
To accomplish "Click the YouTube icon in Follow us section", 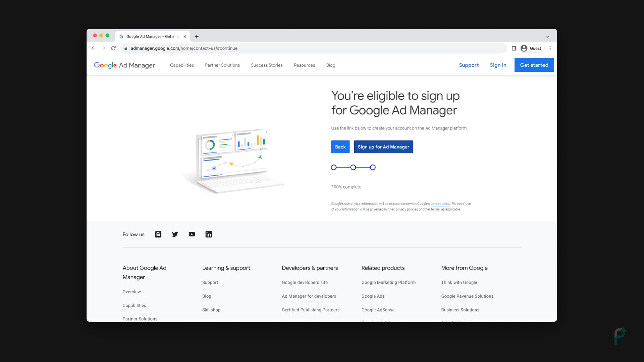I will pyautogui.click(x=192, y=234).
